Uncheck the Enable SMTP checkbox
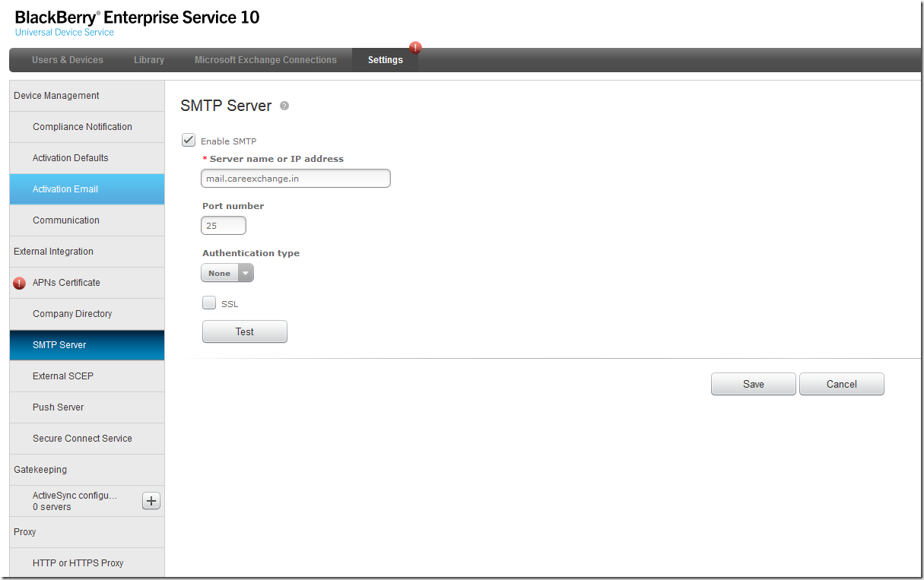 (189, 141)
